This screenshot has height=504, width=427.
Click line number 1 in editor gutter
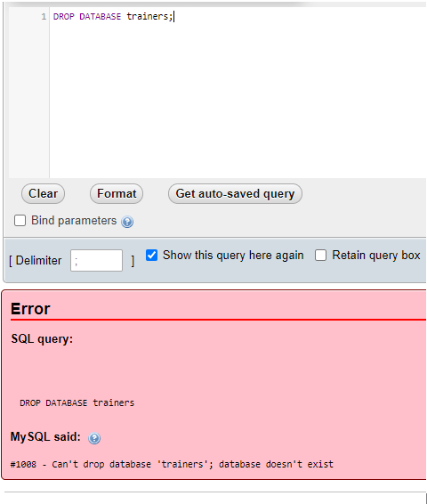[44, 16]
